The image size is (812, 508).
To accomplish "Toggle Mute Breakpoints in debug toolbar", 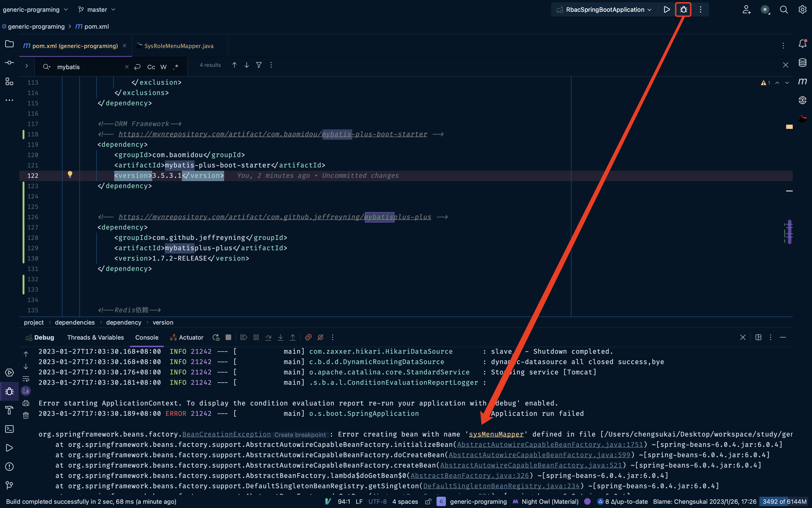I will point(320,337).
